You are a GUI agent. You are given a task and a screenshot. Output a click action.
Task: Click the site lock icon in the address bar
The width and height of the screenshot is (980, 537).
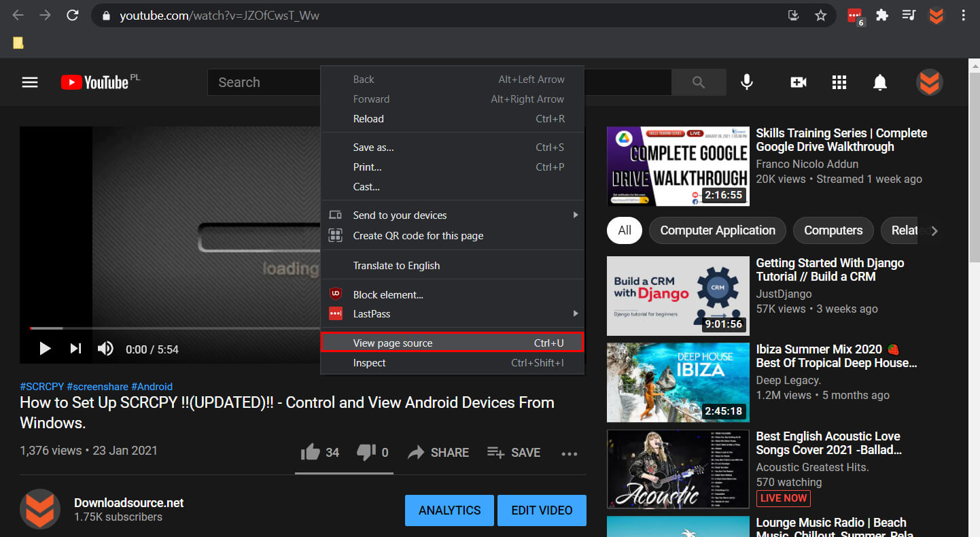pyautogui.click(x=105, y=15)
